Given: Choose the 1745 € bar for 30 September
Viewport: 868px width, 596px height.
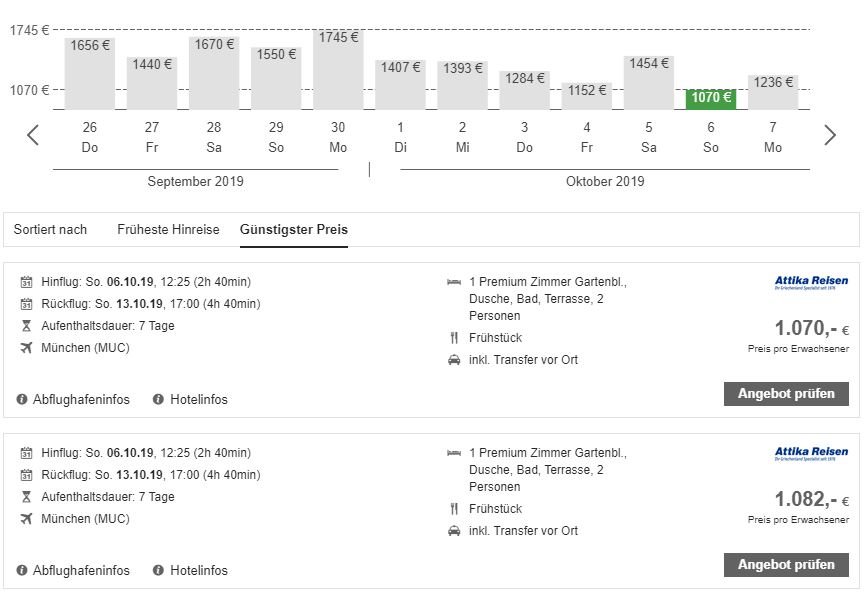Looking at the screenshot, I should (x=338, y=70).
